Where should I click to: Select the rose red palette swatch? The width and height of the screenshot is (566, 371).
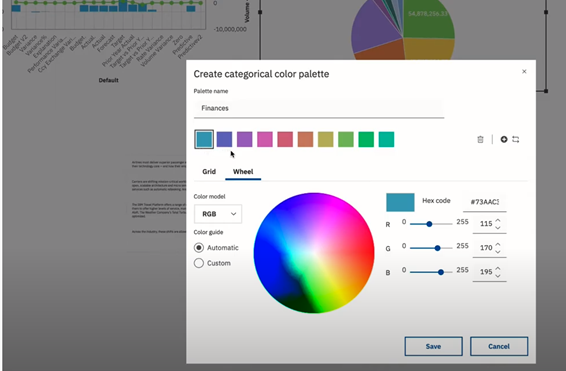pos(285,139)
